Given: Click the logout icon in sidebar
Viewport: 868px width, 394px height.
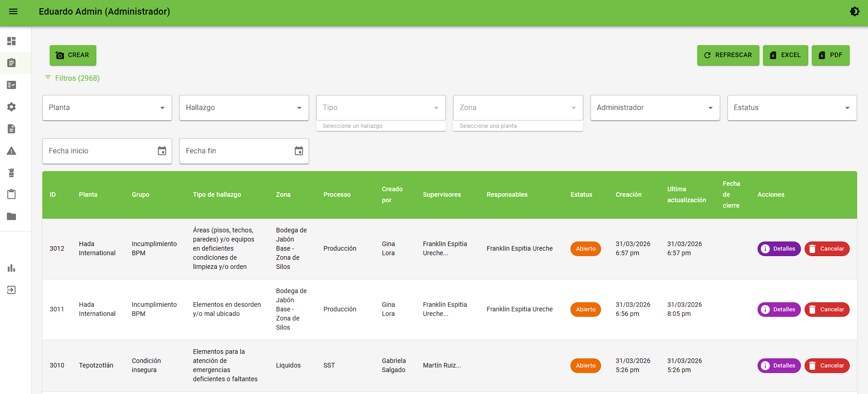Looking at the screenshot, I should click(x=11, y=290).
